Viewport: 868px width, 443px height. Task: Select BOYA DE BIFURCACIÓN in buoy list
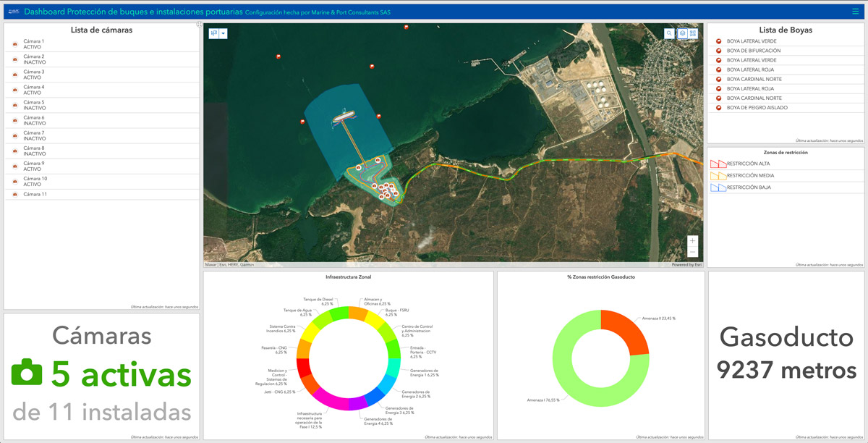(x=753, y=51)
